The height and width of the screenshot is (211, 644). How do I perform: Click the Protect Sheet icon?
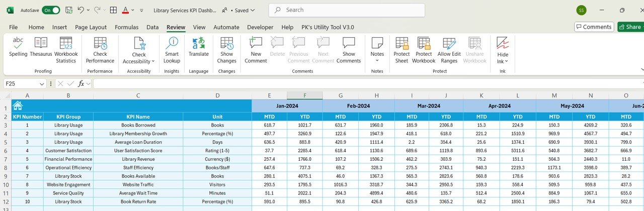tap(401, 46)
